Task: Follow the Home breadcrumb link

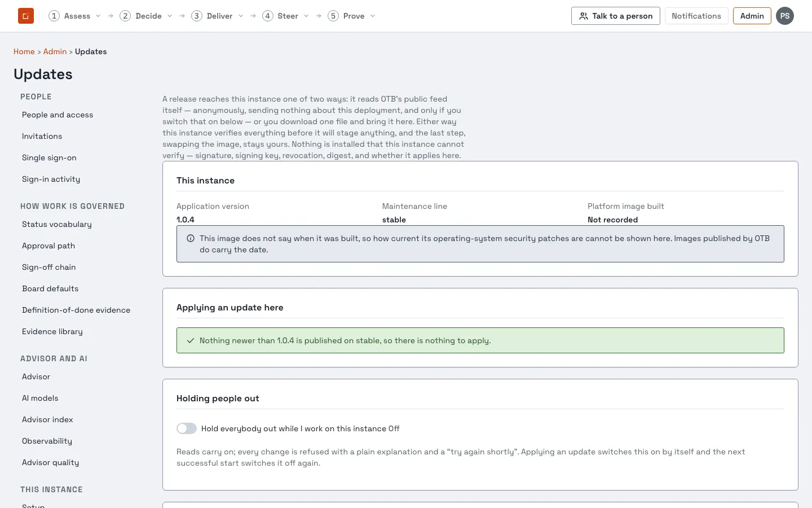Action: point(24,51)
